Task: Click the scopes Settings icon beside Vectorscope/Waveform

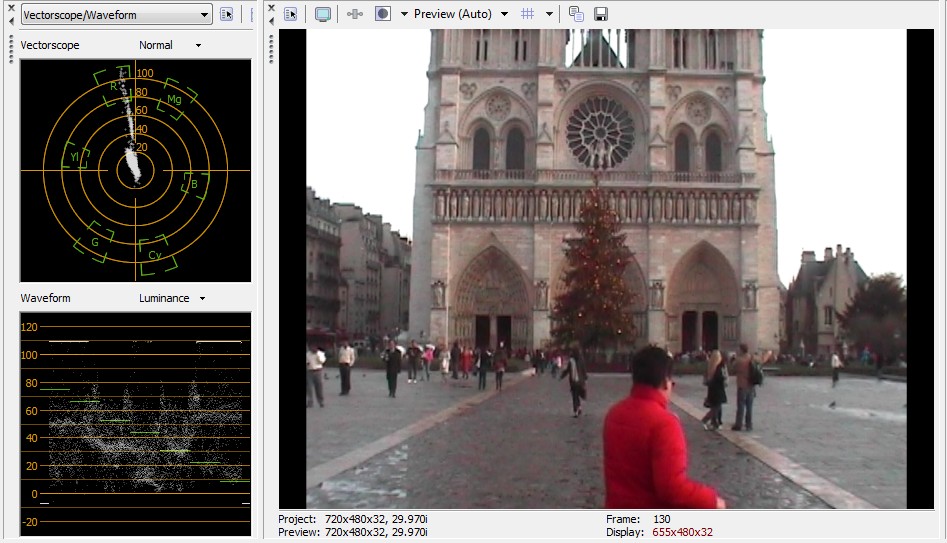Action: (226, 14)
